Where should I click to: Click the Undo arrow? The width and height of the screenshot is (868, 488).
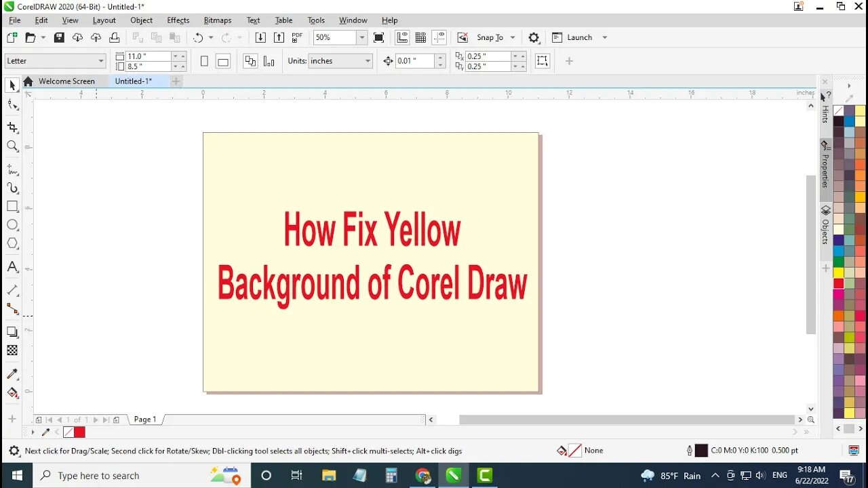(x=198, y=37)
